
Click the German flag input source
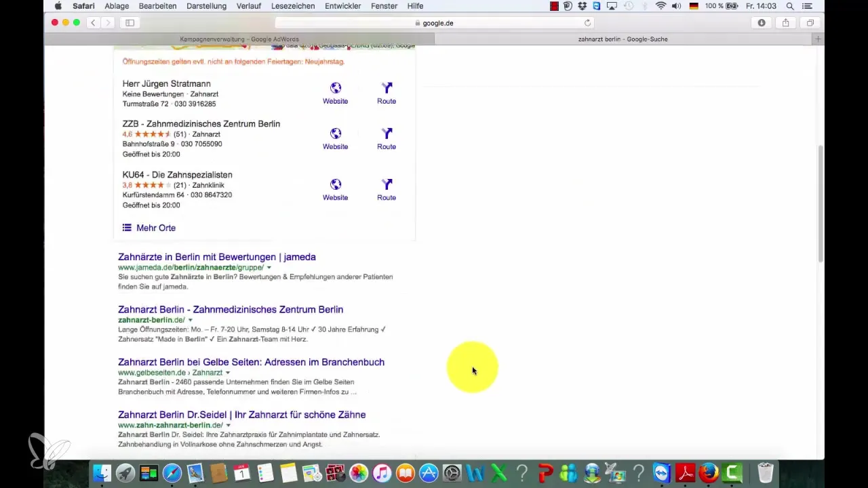pos(694,6)
